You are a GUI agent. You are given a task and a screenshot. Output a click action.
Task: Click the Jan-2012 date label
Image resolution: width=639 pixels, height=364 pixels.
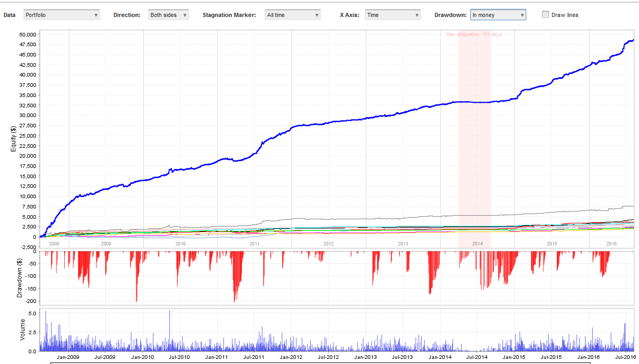[291, 357]
